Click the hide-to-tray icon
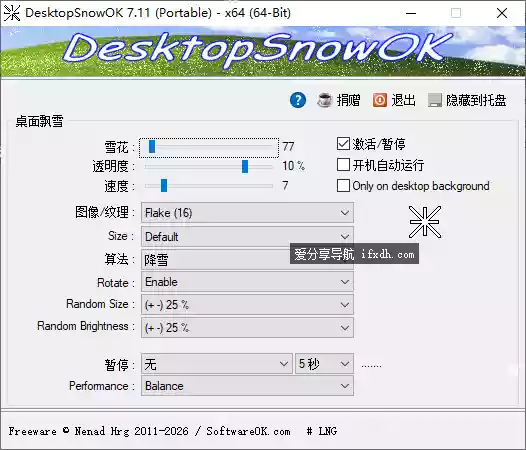This screenshot has width=526, height=450. coord(435,100)
